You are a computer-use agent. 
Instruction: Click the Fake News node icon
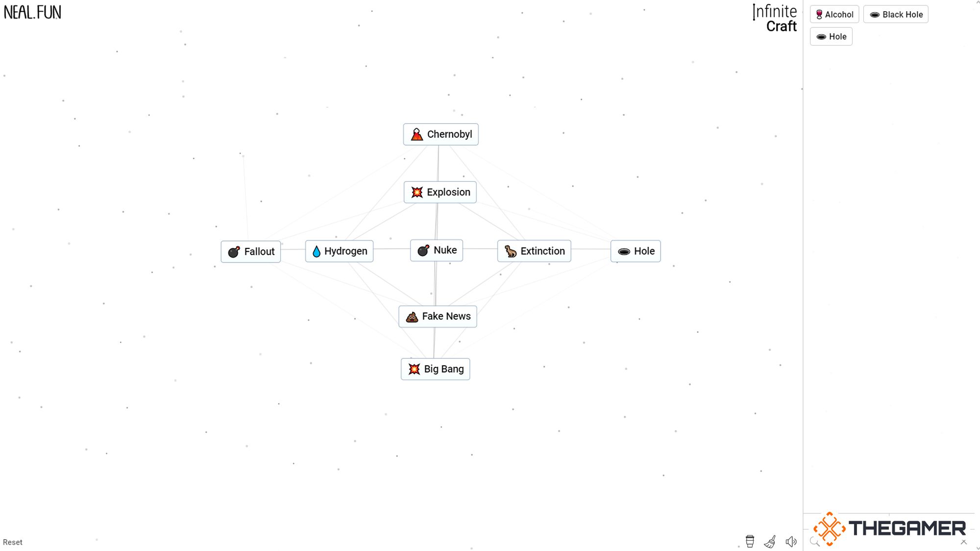tap(412, 316)
